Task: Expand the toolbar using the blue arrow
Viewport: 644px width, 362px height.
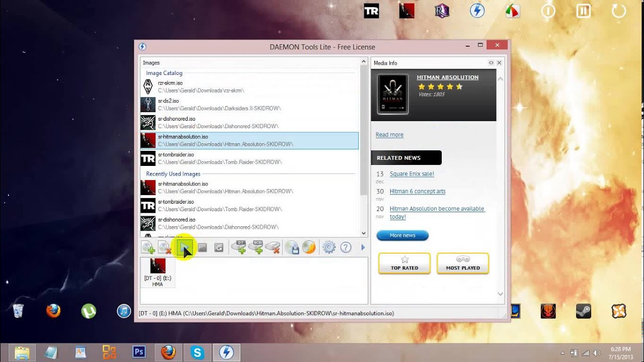Action: point(363,247)
